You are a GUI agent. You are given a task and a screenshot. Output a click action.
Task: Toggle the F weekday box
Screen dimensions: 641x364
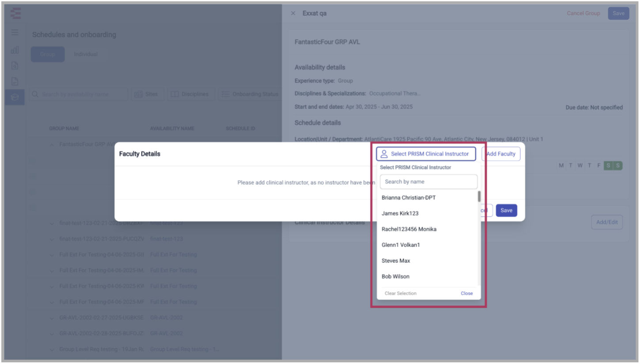click(x=599, y=165)
